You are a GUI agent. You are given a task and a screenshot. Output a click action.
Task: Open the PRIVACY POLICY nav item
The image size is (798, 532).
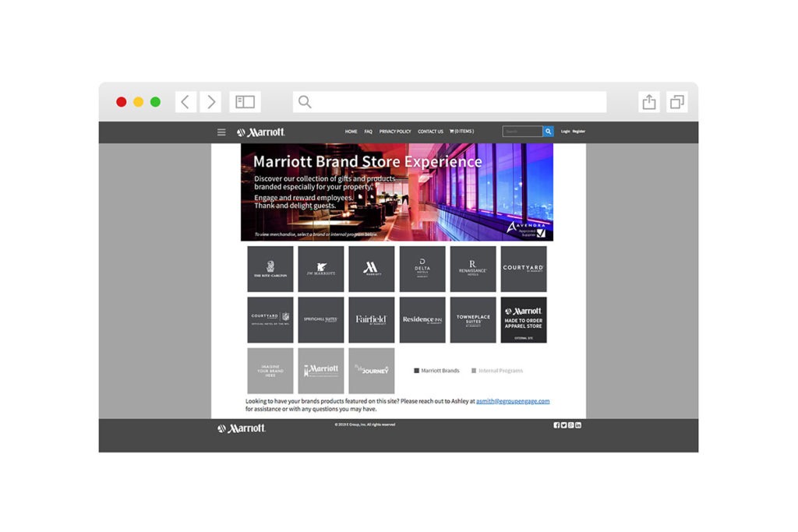click(x=395, y=131)
